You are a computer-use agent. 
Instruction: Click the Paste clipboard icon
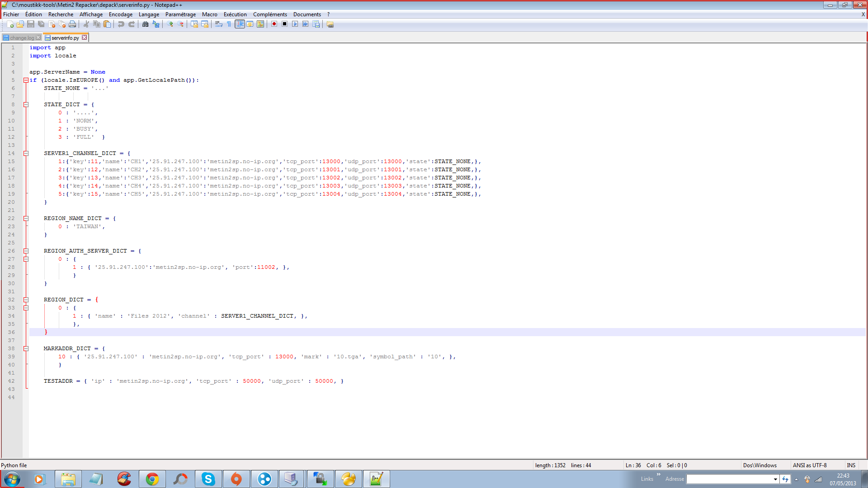click(107, 24)
